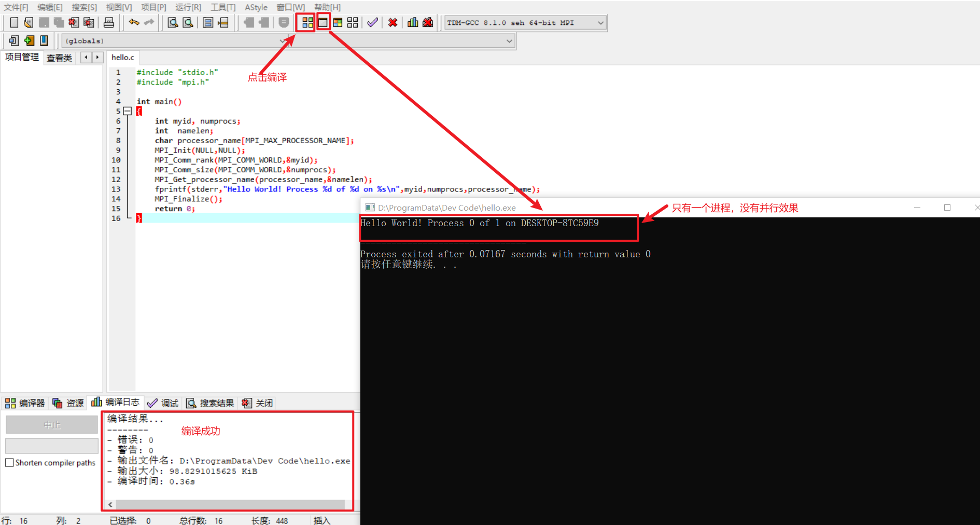The image size is (980, 525).
Task: Click the Undo arrow icon
Action: pos(134,22)
